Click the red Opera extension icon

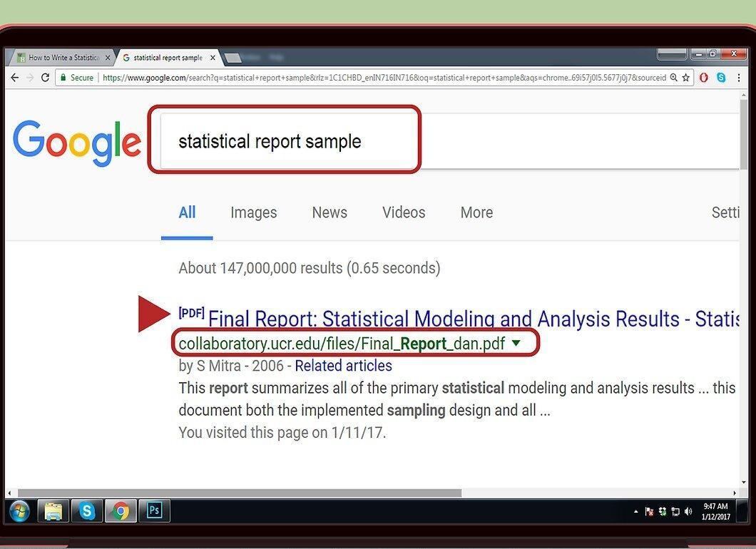click(704, 78)
